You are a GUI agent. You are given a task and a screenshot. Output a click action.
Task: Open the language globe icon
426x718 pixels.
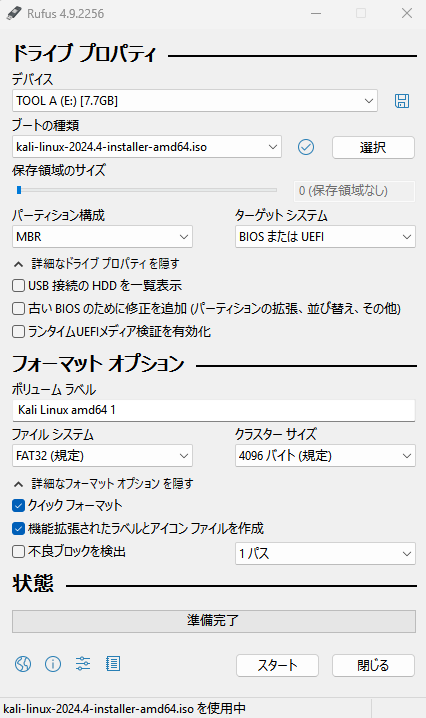(x=23, y=664)
